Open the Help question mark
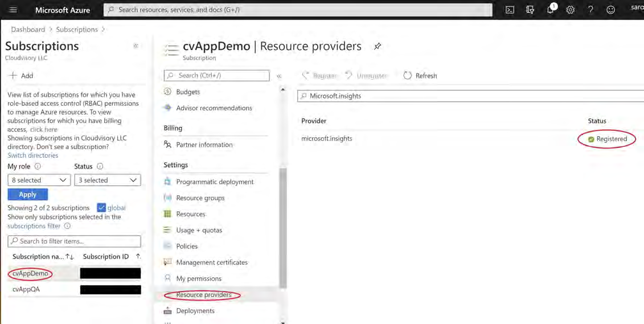The image size is (644, 324). coord(590,10)
